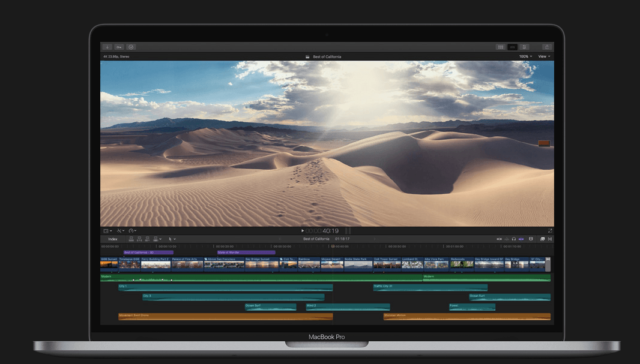
Task: Open the Keyword Editor key icon
Action: tap(119, 47)
